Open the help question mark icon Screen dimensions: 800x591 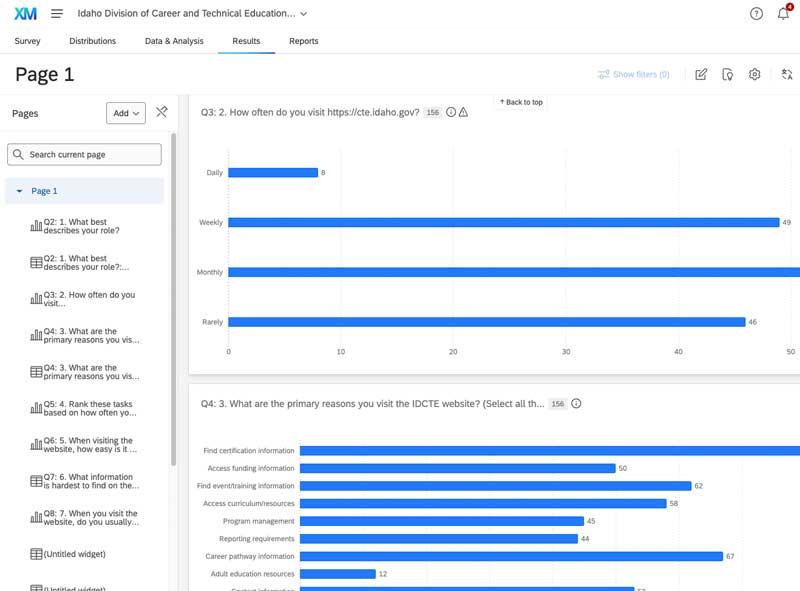click(x=756, y=14)
